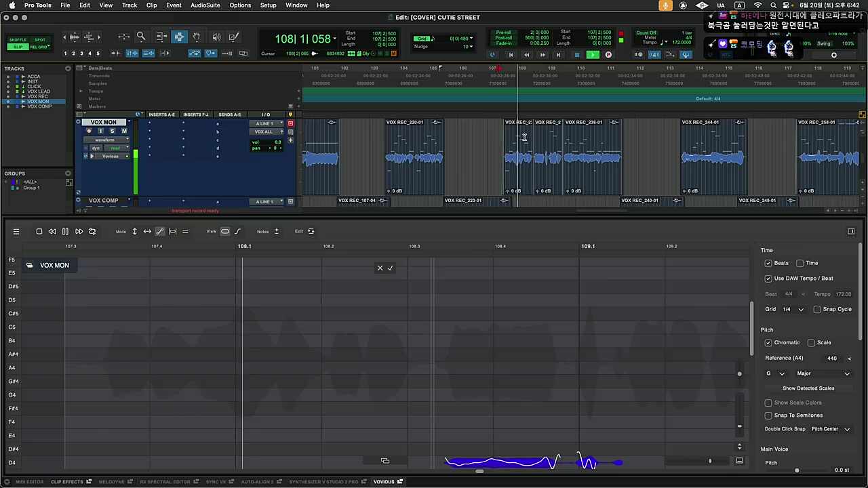868x488 pixels.
Task: Click the Pro Tools record button
Action: click(x=608, y=55)
